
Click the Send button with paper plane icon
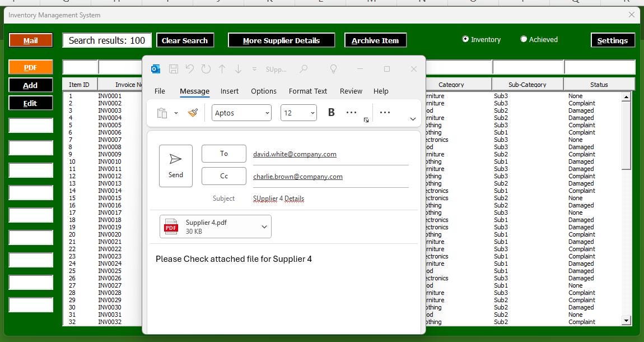(175, 165)
